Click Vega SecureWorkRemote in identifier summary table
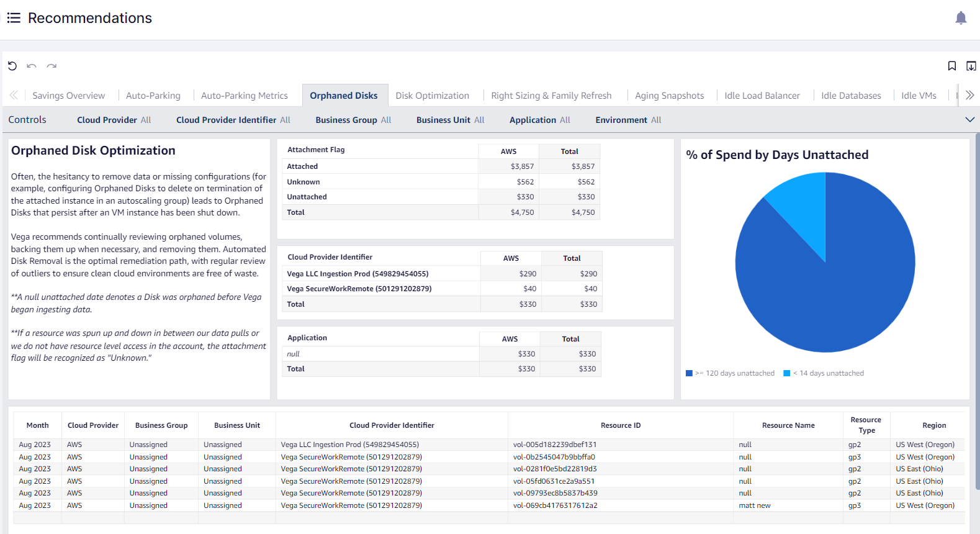Viewport: 980px width, 534px height. (359, 289)
